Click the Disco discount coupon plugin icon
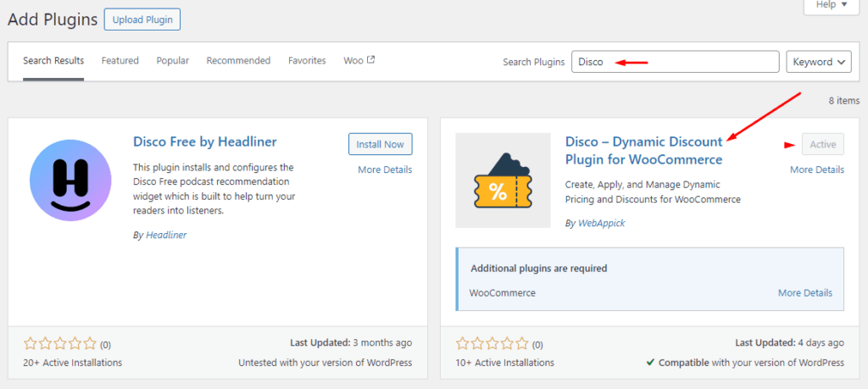The image size is (868, 389). click(498, 180)
